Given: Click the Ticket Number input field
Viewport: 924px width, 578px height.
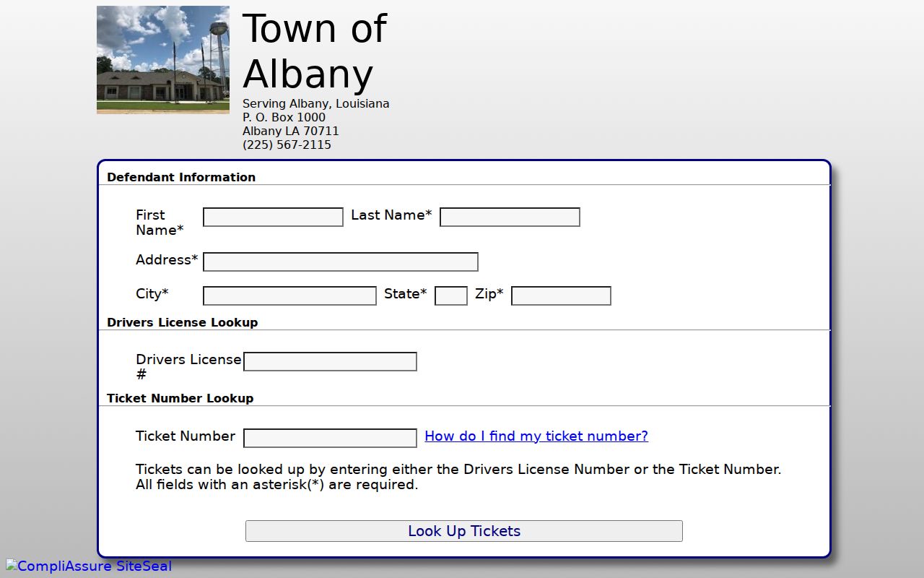Looking at the screenshot, I should (330, 438).
